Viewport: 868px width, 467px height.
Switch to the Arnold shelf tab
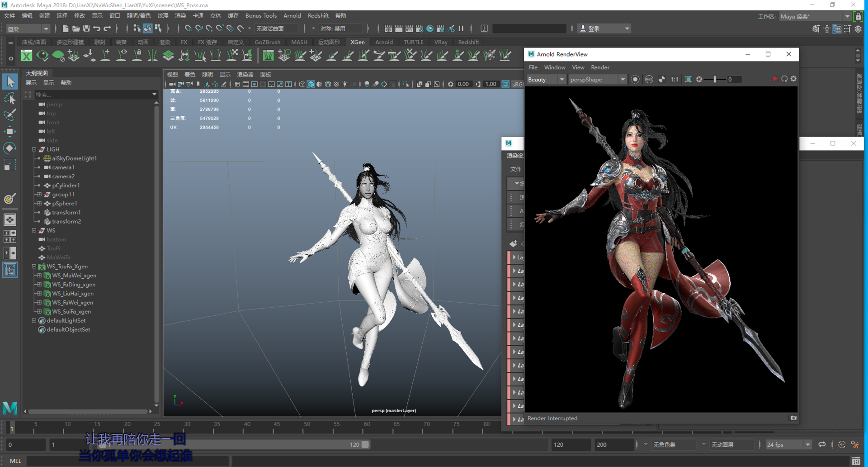coord(384,42)
